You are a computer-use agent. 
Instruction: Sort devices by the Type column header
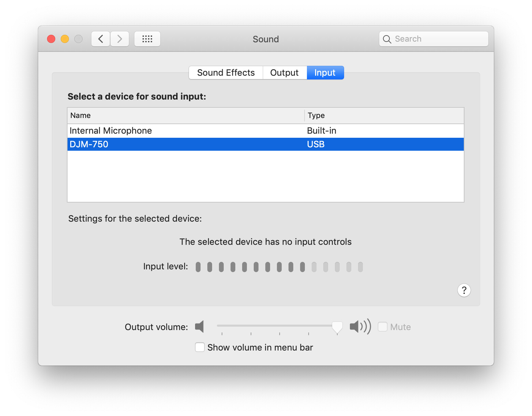(x=384, y=116)
